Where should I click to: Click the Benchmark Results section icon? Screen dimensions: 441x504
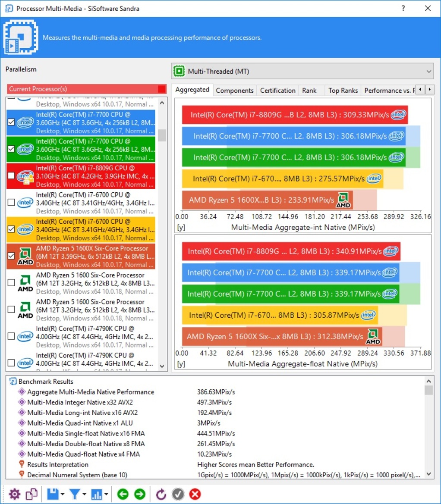coord(13,382)
